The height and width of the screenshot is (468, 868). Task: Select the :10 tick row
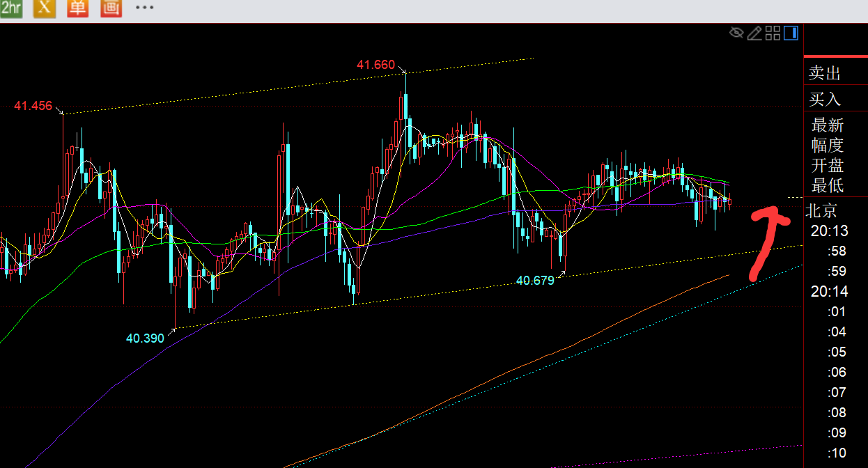[x=837, y=453]
